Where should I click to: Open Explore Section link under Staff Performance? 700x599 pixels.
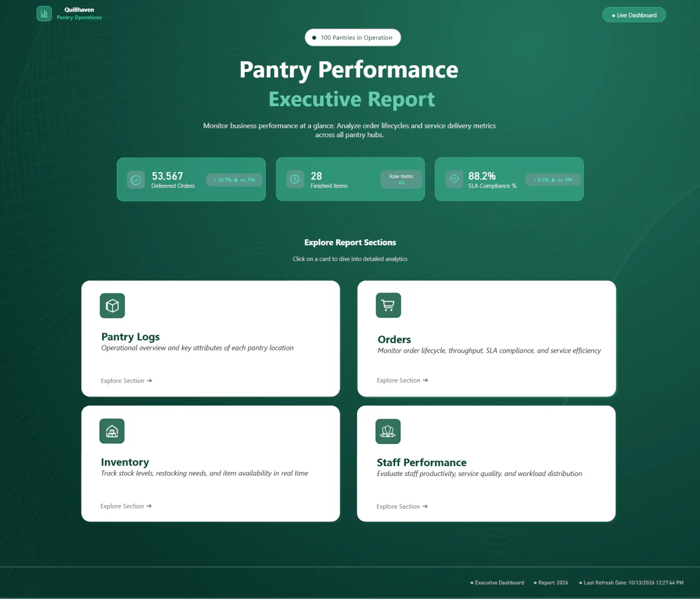point(402,507)
